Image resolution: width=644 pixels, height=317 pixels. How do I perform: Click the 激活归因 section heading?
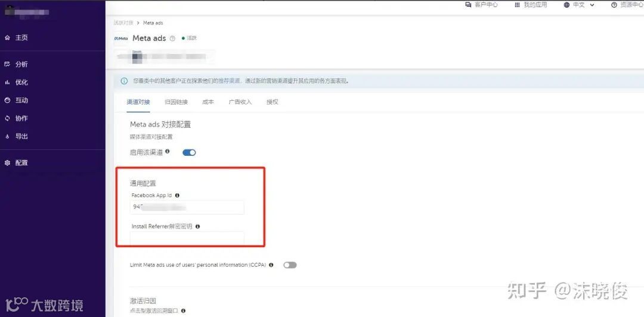143,301
